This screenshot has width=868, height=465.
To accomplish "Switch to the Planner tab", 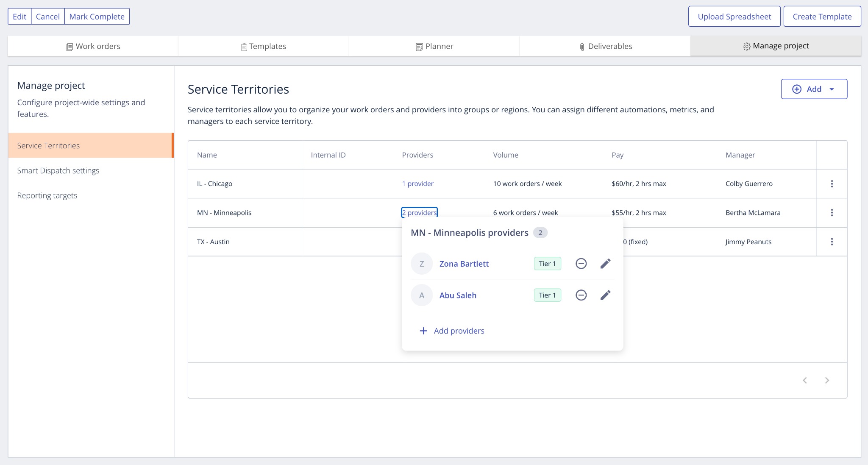I will [434, 46].
